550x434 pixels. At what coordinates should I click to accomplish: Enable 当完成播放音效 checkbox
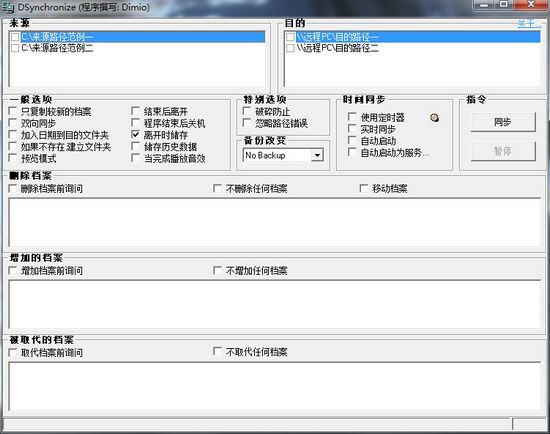135,158
